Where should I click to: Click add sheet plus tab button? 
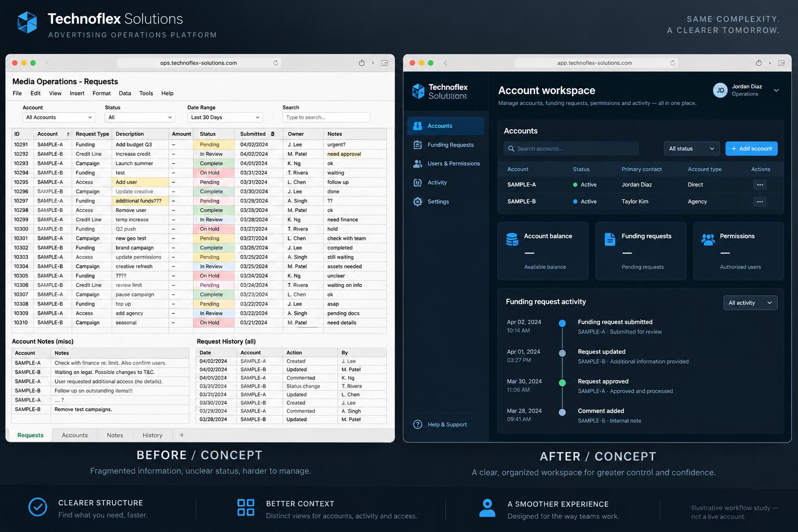181,435
